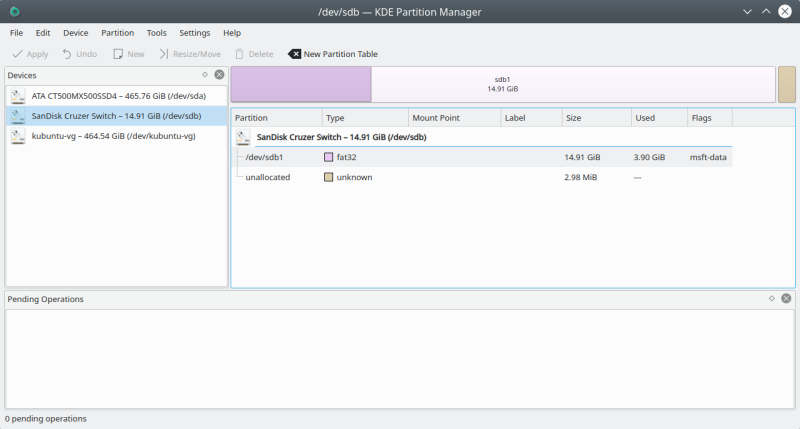
Task: Open the Tools menu
Action: [x=156, y=33]
